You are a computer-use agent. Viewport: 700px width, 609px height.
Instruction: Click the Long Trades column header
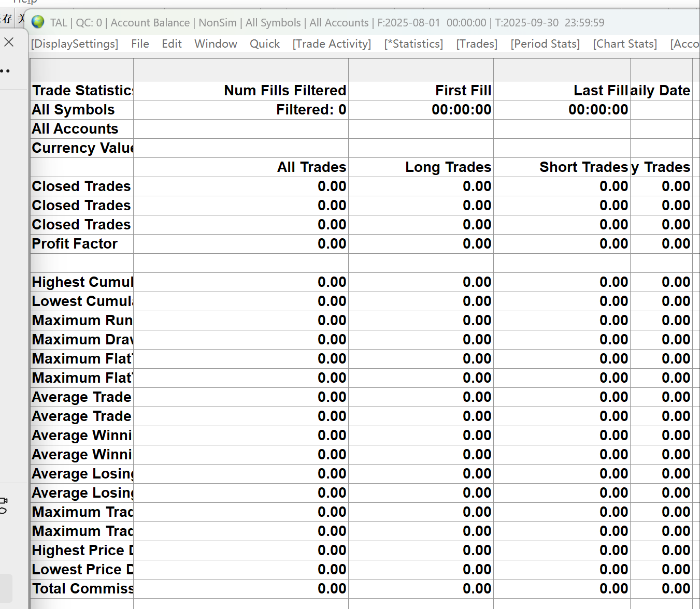448,167
